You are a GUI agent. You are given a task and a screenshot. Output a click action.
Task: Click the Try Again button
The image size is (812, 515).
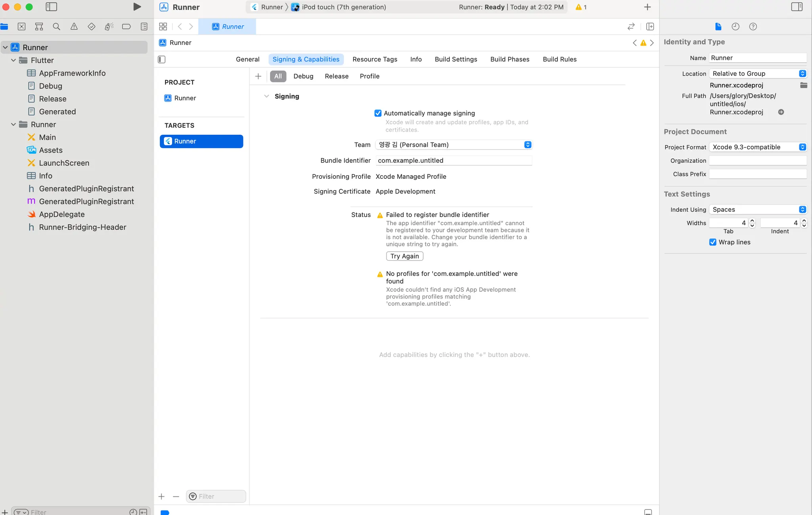pos(404,256)
